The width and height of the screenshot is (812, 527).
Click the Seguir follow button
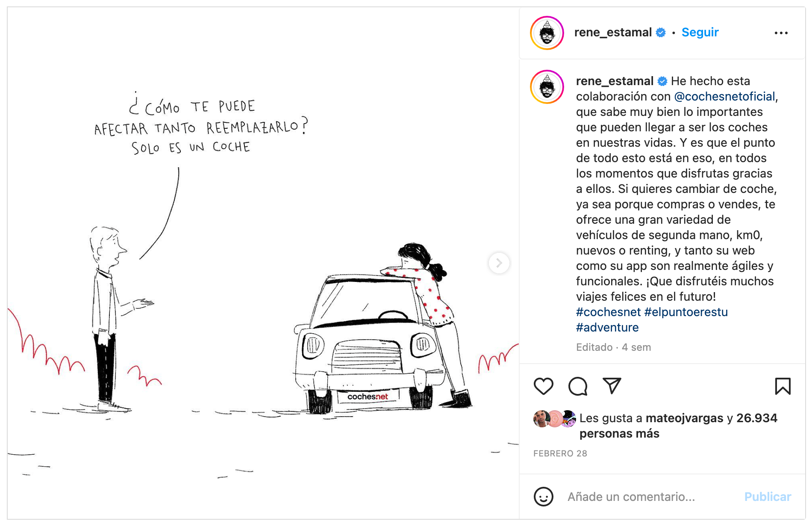(700, 33)
